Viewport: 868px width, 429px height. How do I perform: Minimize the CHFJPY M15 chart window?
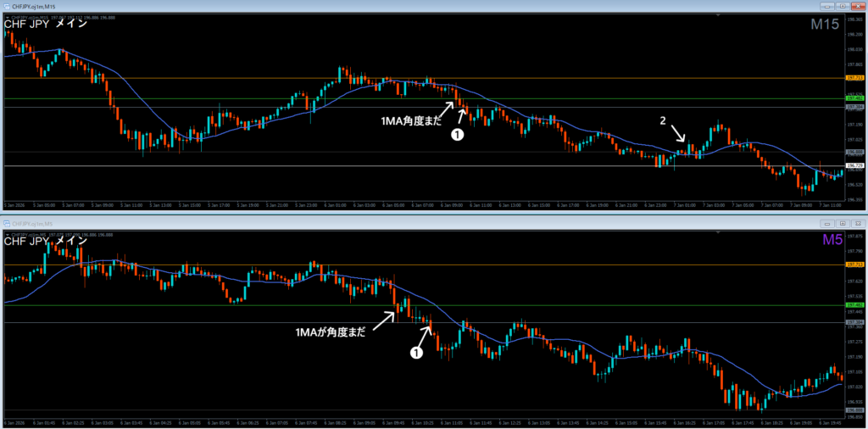[828, 6]
